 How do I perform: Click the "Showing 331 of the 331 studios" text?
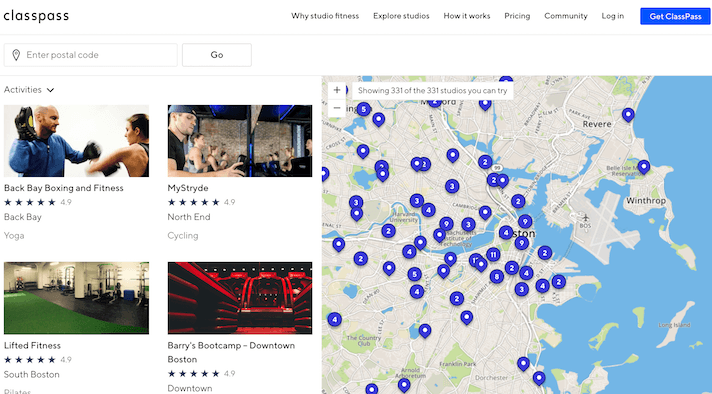pos(432,90)
